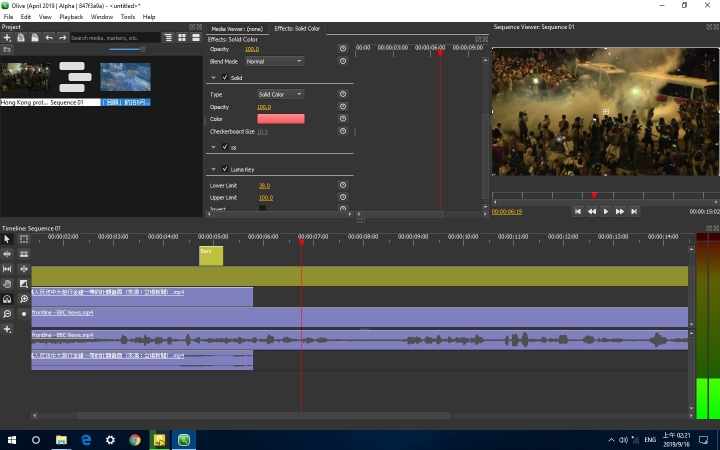This screenshot has width=720, height=450.
Task: Click the Go to End playback button
Action: (x=634, y=211)
